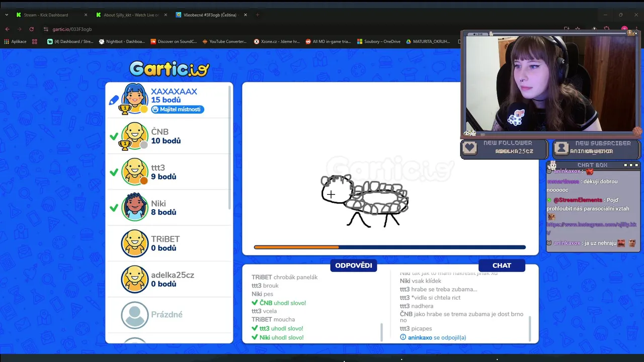Click the answers panel scrollbar
This screenshot has height=362, width=644.
[x=381, y=332]
